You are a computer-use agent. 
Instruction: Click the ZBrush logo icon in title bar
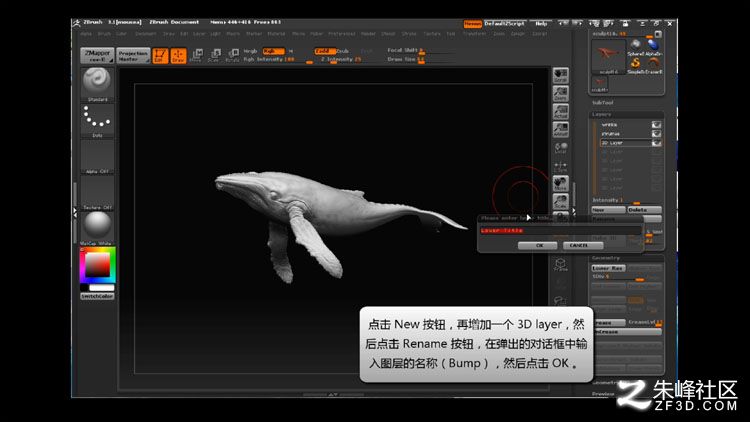point(77,22)
